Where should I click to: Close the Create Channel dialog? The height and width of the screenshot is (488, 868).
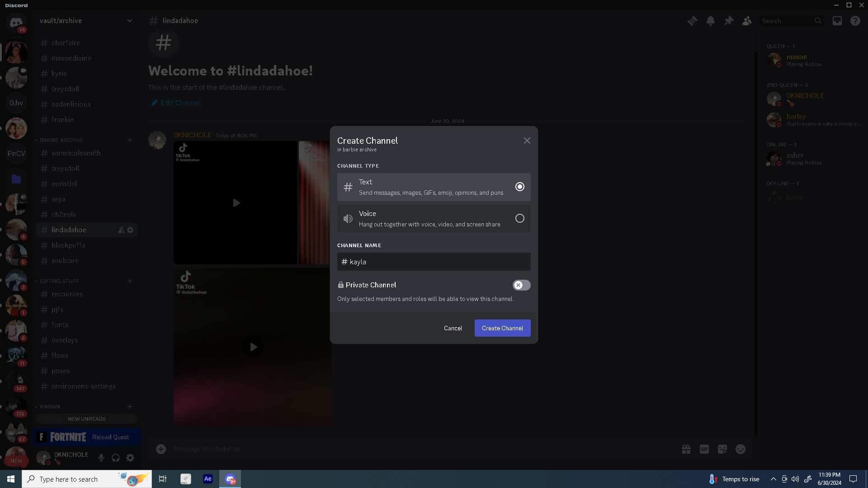tap(527, 141)
